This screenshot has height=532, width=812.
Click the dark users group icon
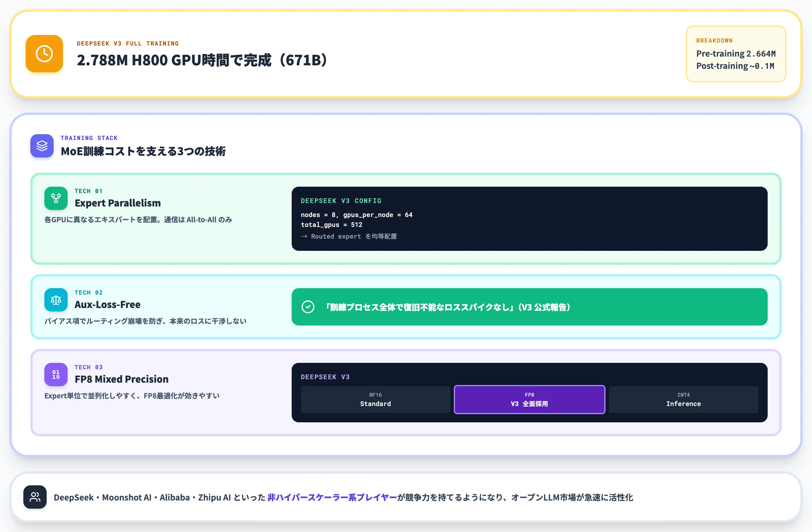(x=35, y=497)
